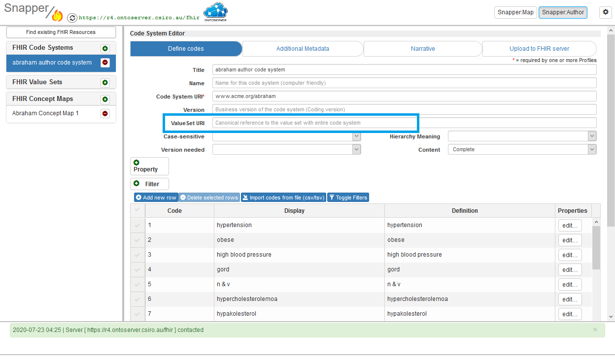
Task: Click the Delete selected rows button
Action: click(x=209, y=198)
